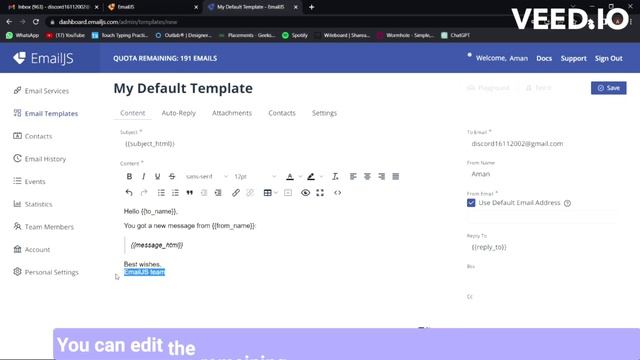
Task: Toggle bold formatting in editor toolbar
Action: (129, 176)
